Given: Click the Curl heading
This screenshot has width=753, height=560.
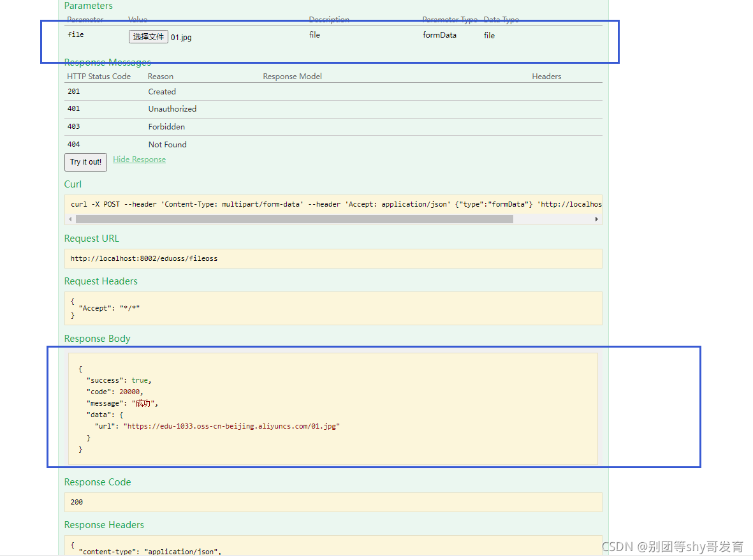Looking at the screenshot, I should (x=73, y=184).
